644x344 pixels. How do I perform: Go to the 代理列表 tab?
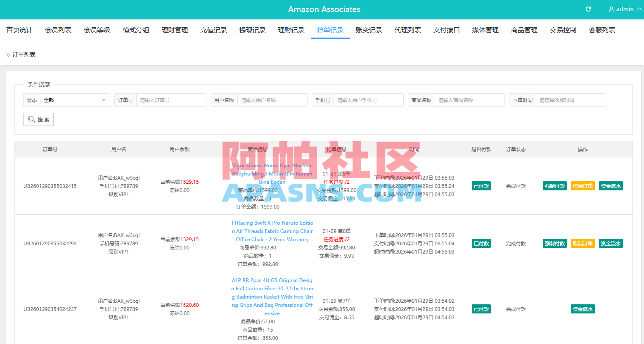click(x=407, y=30)
